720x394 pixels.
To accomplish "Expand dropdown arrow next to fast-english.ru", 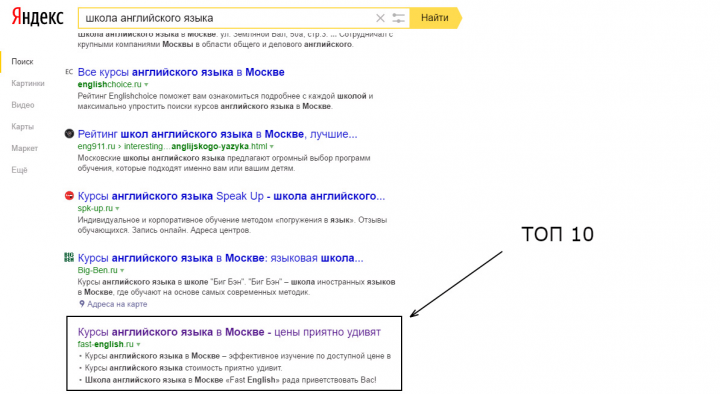I will 139,344.
